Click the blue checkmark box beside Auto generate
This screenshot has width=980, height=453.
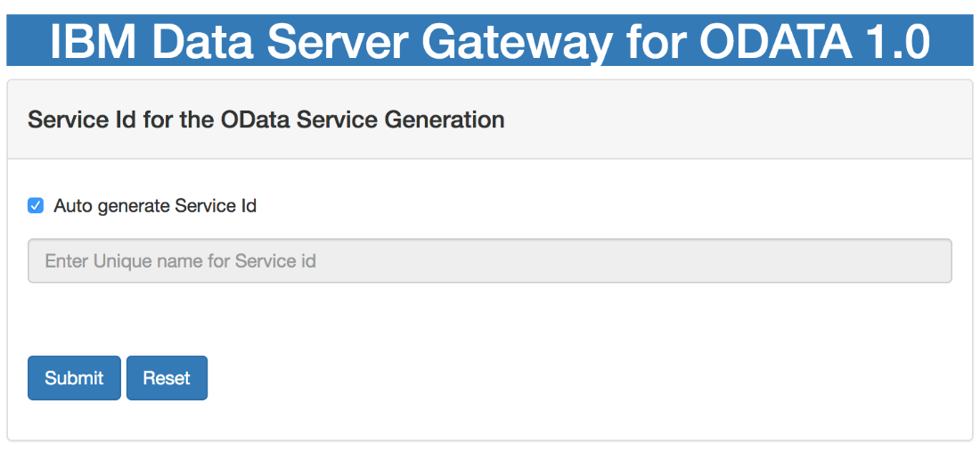36,205
